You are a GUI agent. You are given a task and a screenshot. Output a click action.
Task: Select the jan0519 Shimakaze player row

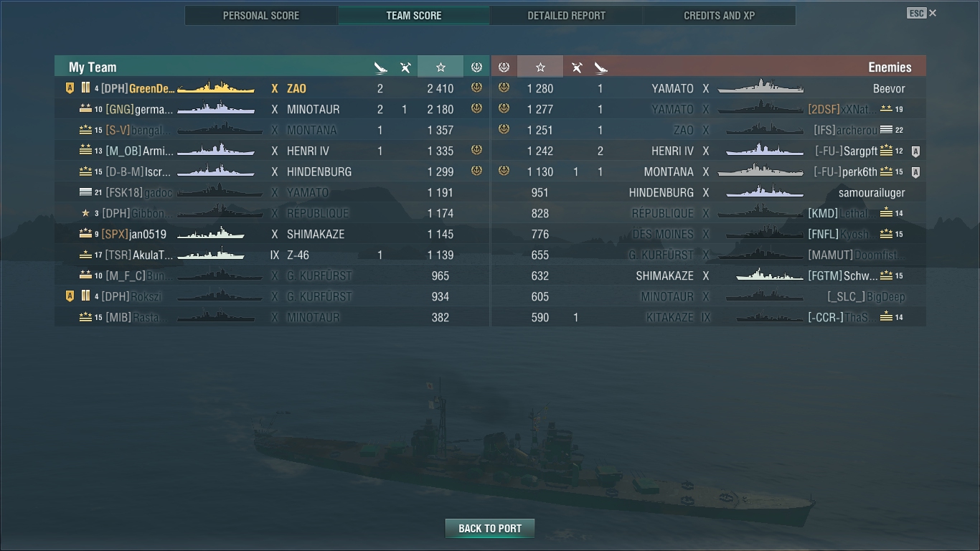click(272, 234)
